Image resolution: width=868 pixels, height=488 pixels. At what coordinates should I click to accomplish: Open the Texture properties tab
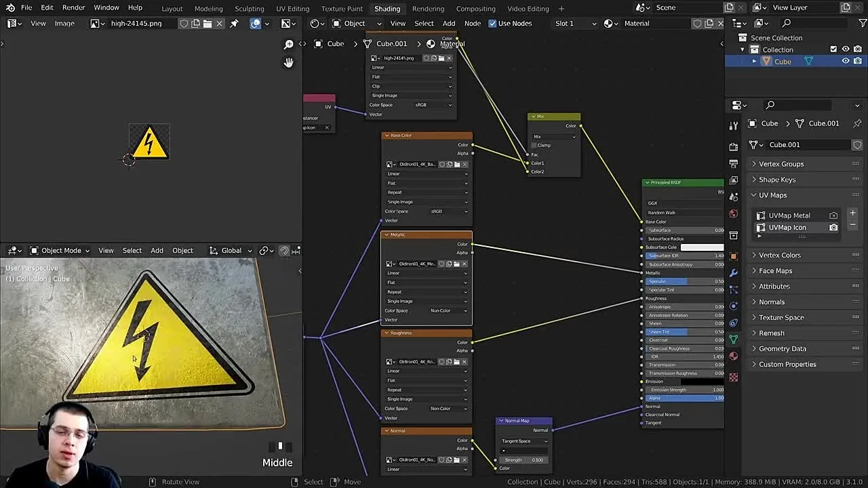[x=733, y=378]
